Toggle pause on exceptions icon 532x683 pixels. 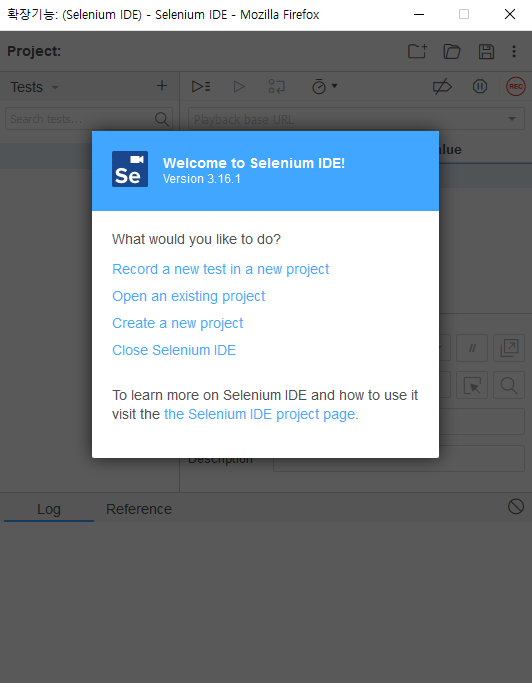point(480,86)
